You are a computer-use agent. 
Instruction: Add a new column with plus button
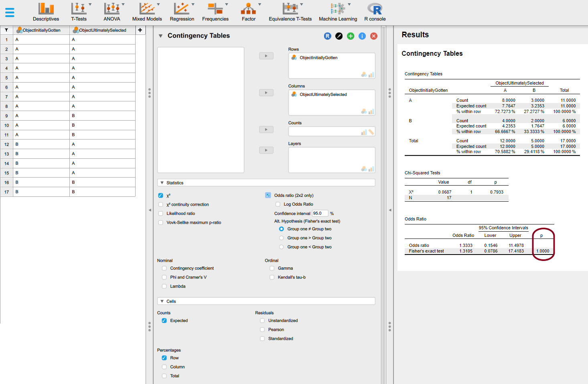click(140, 30)
